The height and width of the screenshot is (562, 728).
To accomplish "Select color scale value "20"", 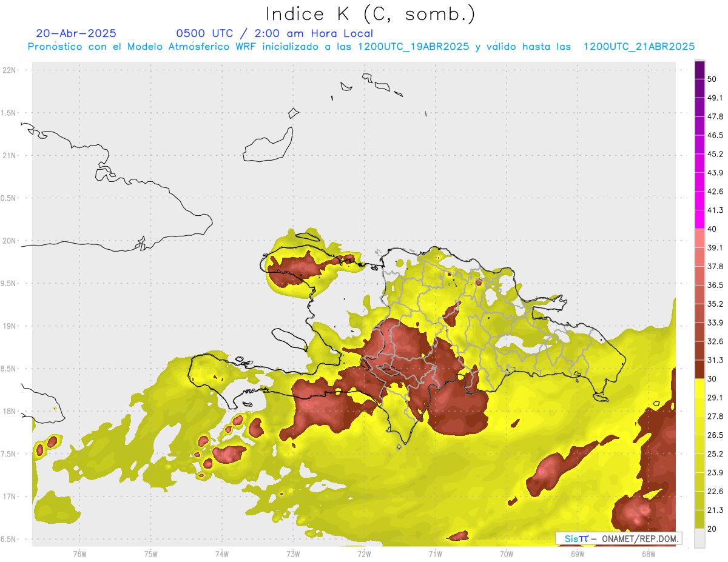I will coord(712,529).
